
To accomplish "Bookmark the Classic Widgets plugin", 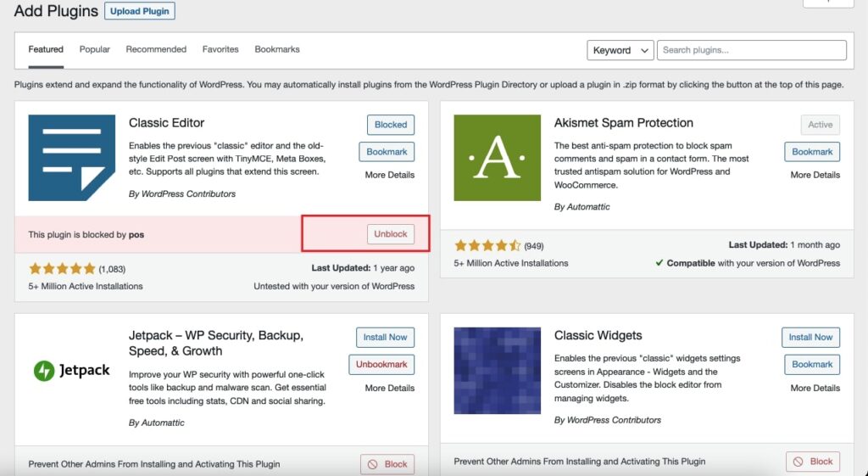I will (811, 365).
